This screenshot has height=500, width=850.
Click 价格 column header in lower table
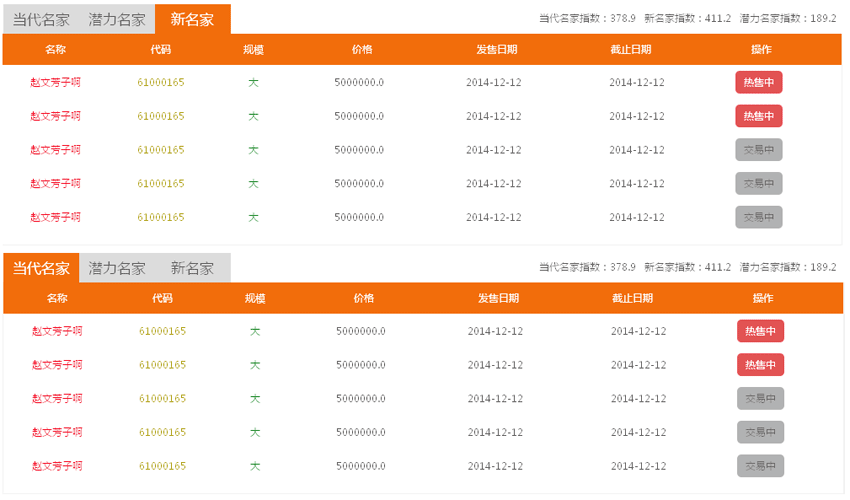pos(363,298)
